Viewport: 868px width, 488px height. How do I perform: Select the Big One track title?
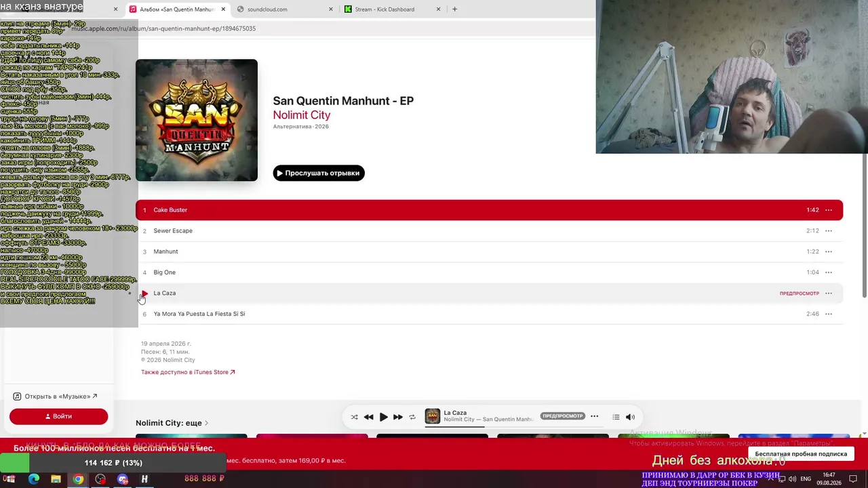coord(164,272)
